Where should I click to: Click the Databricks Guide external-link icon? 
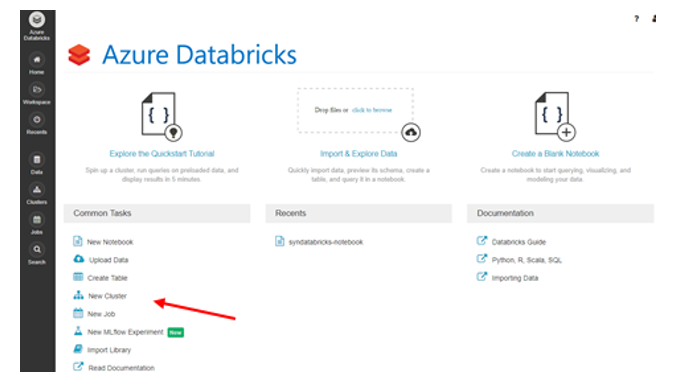[482, 241]
